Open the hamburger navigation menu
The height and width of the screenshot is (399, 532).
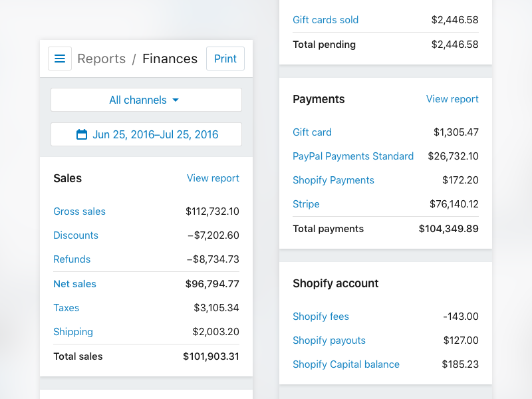click(60, 59)
